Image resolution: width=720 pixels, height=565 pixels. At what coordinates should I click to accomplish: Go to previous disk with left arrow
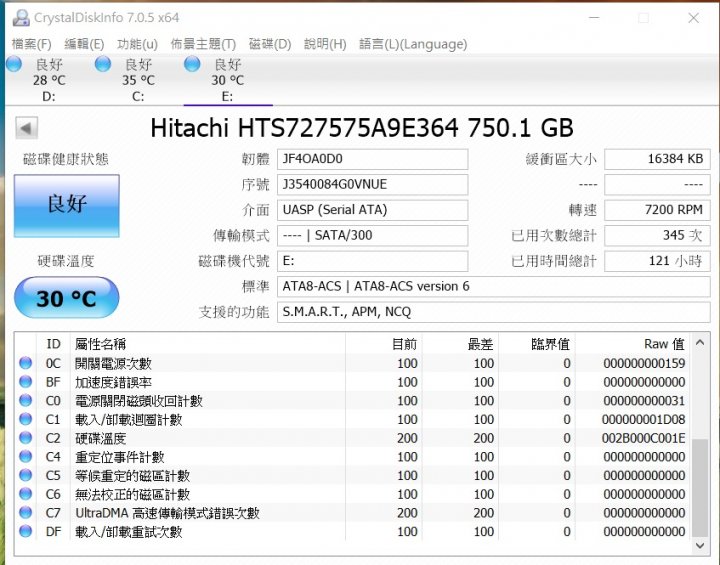[x=26, y=128]
